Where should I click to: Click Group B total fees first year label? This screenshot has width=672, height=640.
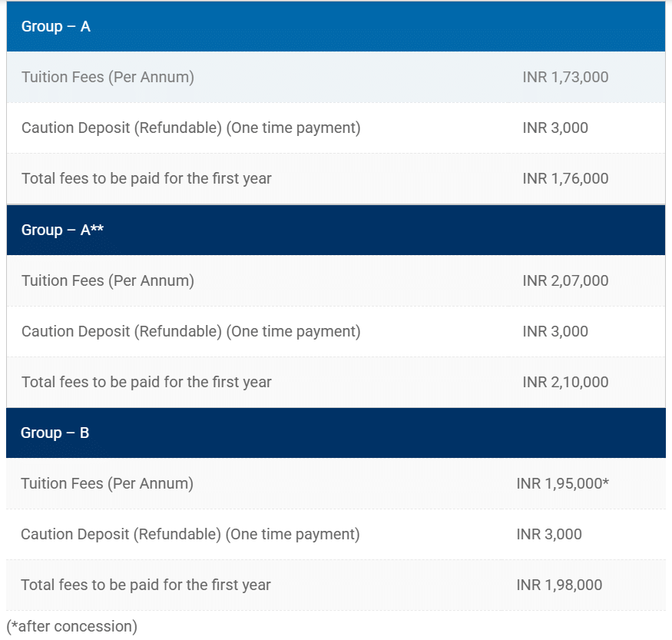[146, 585]
